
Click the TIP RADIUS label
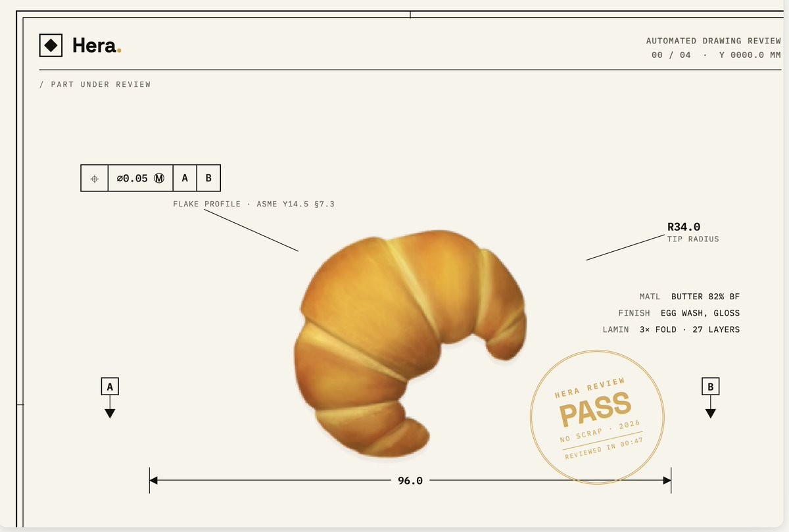click(693, 239)
